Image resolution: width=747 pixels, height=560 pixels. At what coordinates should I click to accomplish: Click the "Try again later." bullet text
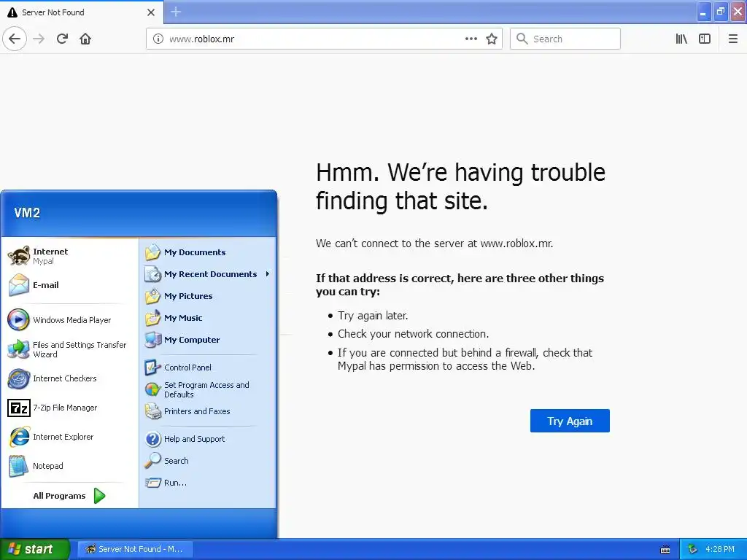point(373,316)
